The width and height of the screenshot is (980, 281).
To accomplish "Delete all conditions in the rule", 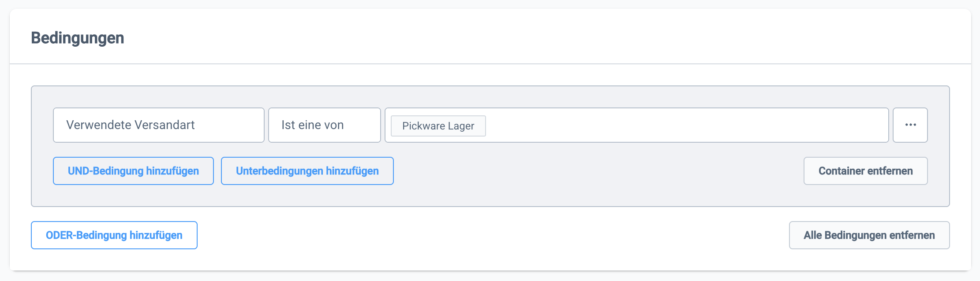I will (x=869, y=235).
